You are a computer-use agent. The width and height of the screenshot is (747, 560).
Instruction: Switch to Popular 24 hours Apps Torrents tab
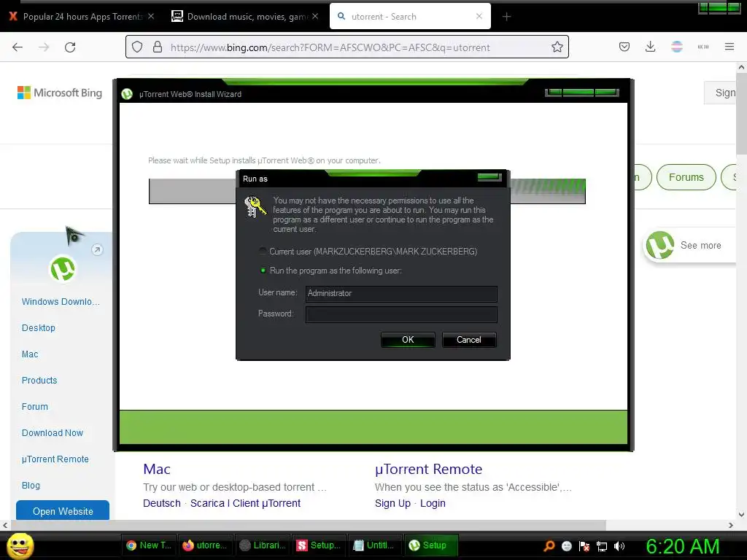[x=82, y=17]
